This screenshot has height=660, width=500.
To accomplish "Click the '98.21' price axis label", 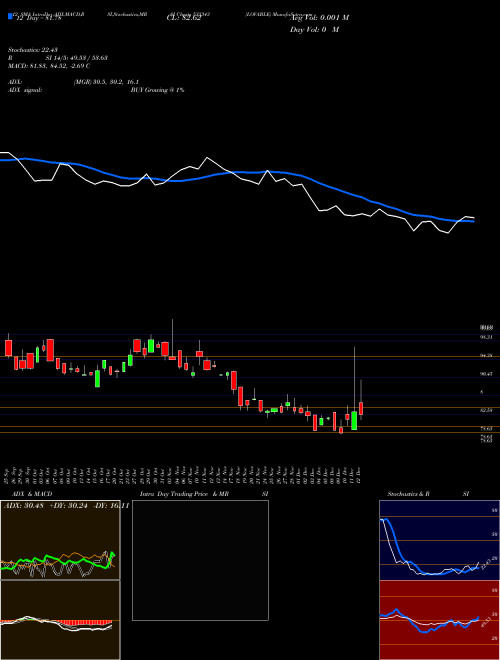I will click(x=487, y=337).
